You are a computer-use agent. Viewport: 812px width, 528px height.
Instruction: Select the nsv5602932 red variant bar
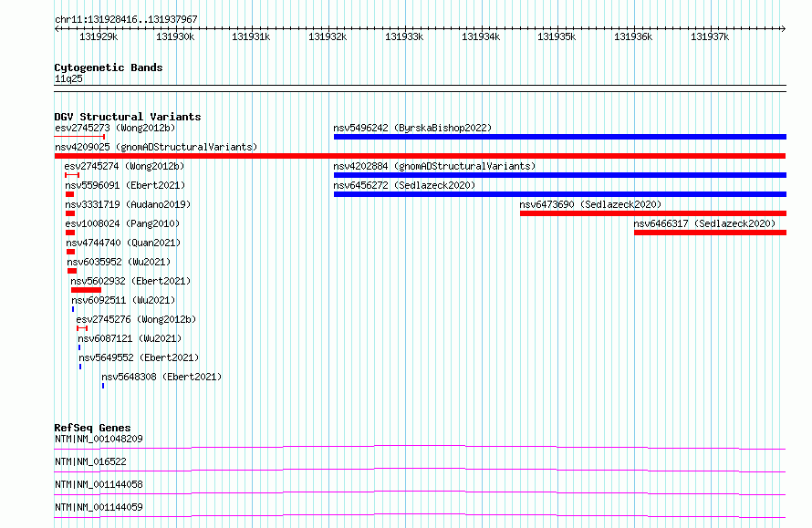click(x=86, y=290)
